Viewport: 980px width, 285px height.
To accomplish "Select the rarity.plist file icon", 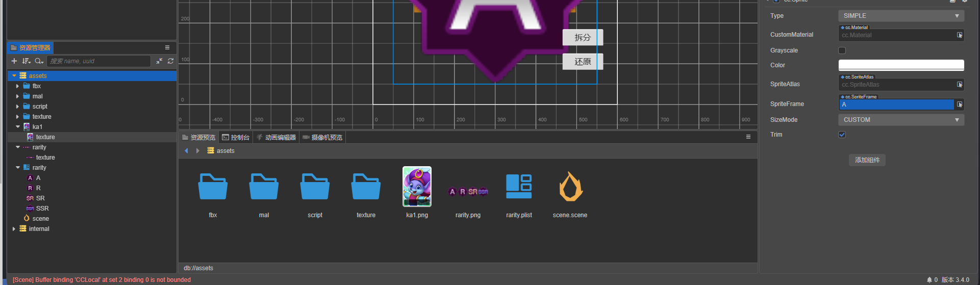I will coord(519,186).
